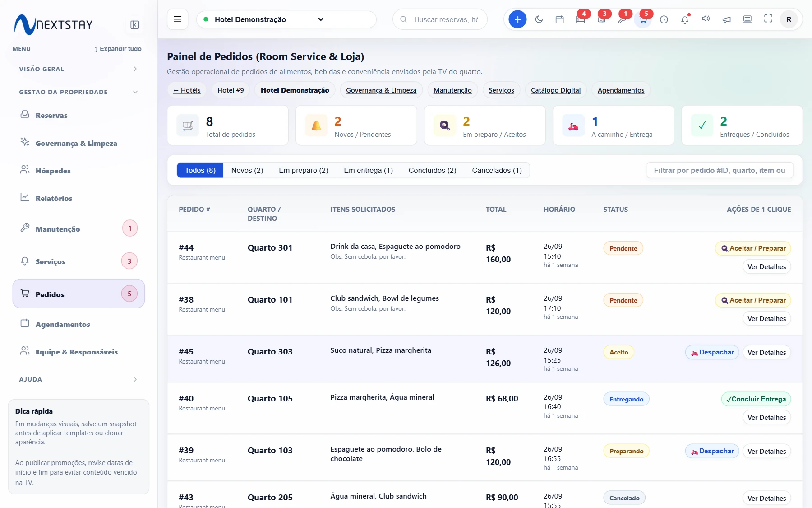The image size is (812, 508).
Task: Toggle sound with the speaker icon
Action: pos(706,19)
